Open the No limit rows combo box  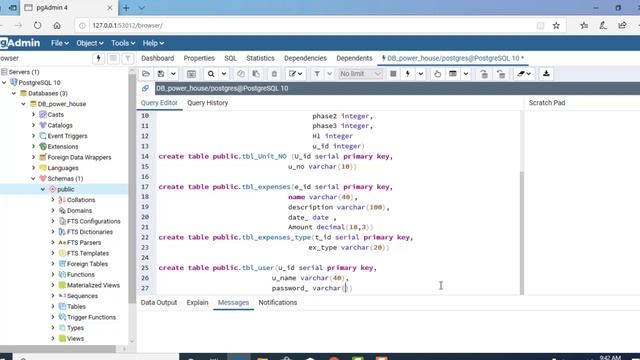(x=360, y=74)
